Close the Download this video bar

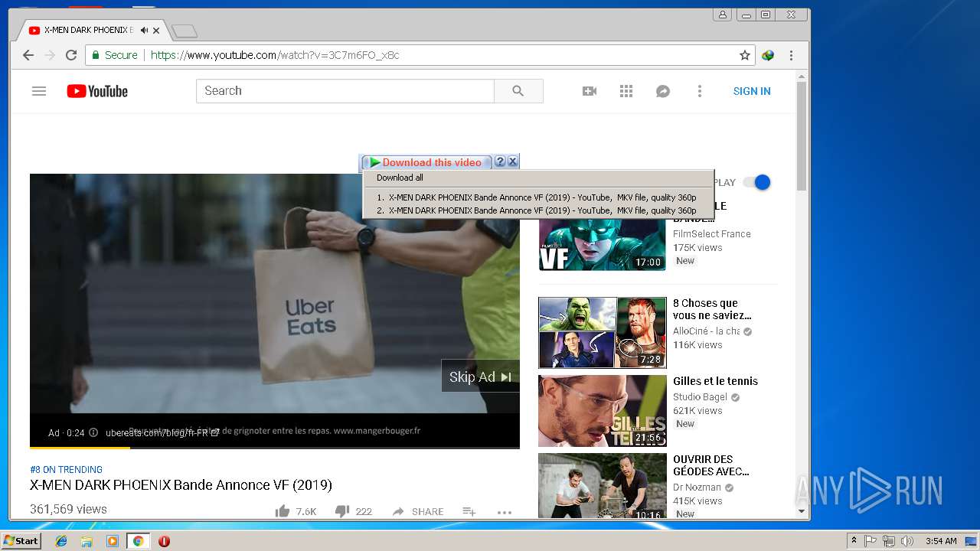coord(513,161)
